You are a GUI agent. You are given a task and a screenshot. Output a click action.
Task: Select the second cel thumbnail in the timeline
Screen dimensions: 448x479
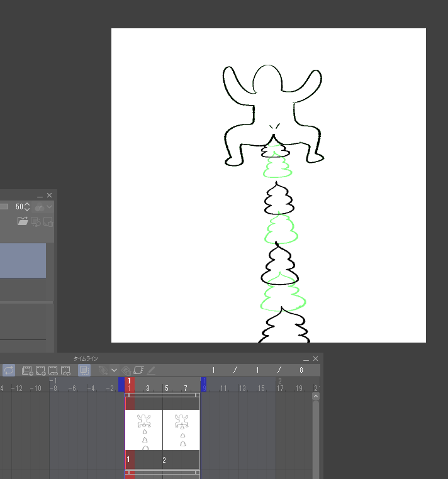[x=181, y=430]
